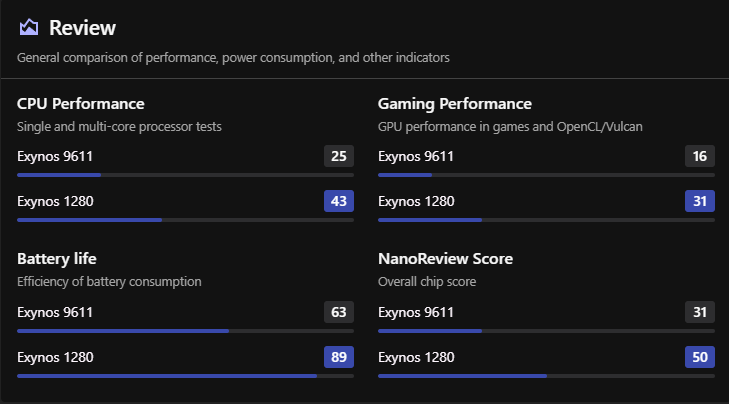Click Exynos 1280 gaming score badge 31

coord(700,202)
